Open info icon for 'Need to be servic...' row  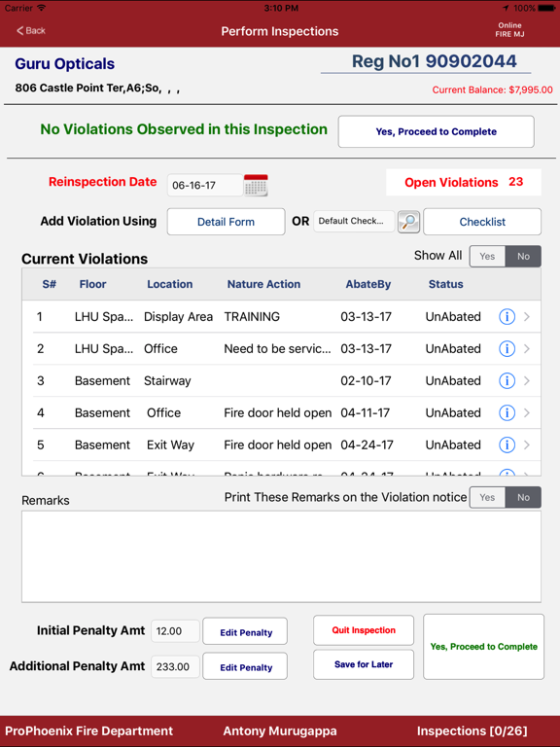click(507, 349)
